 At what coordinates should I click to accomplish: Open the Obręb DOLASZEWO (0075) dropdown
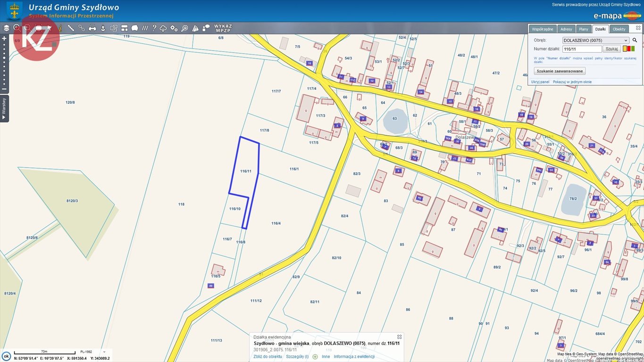click(595, 41)
